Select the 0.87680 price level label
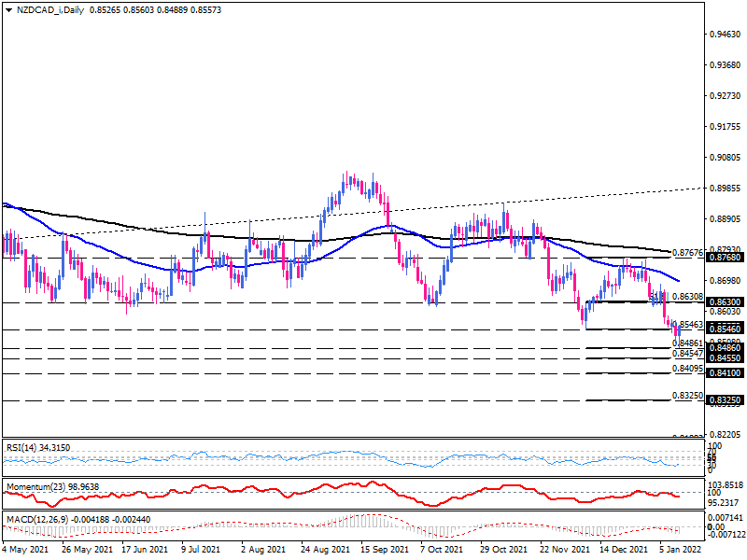747x560 pixels. pyautogui.click(x=726, y=258)
